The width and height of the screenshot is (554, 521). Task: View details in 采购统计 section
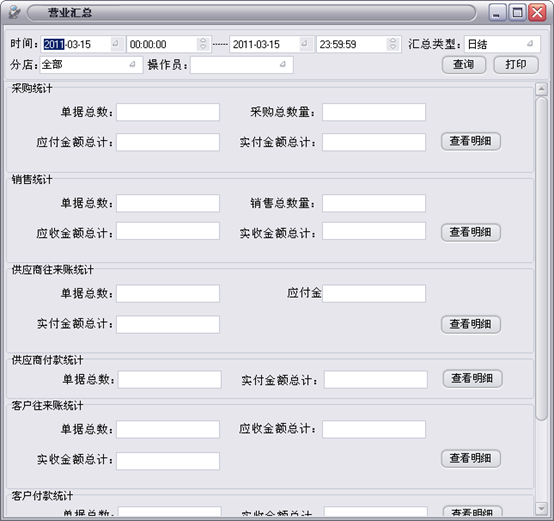pyautogui.click(x=471, y=142)
